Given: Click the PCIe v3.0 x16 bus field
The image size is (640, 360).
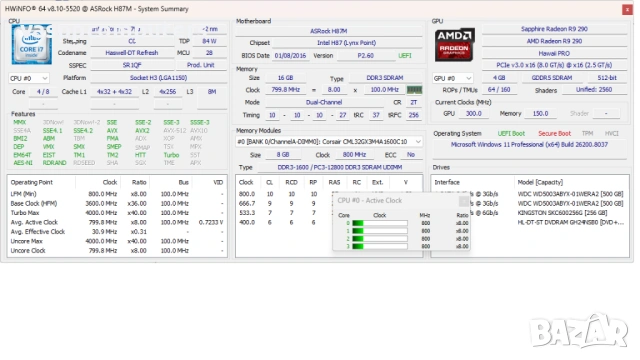Looking at the screenshot, I should coord(554,65).
